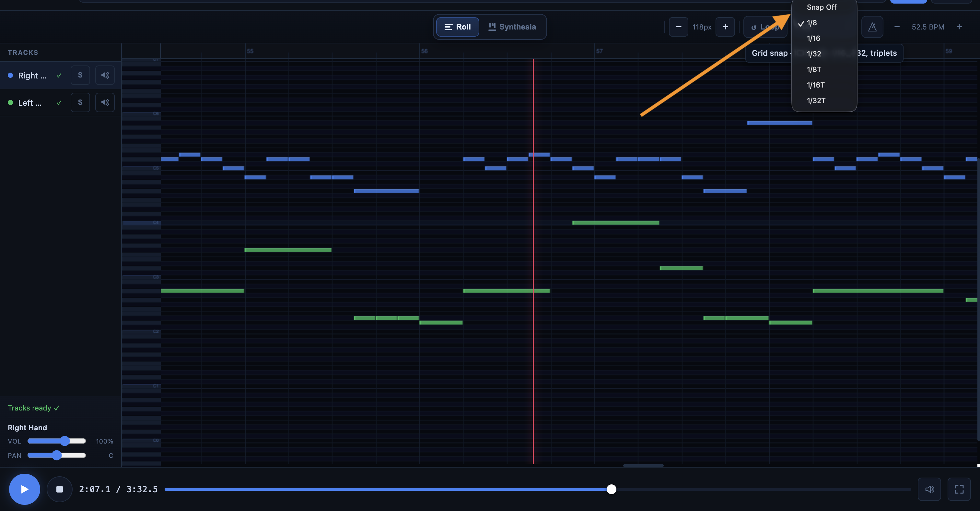
Task: Mute the Right Hand track speaker
Action: pos(105,75)
